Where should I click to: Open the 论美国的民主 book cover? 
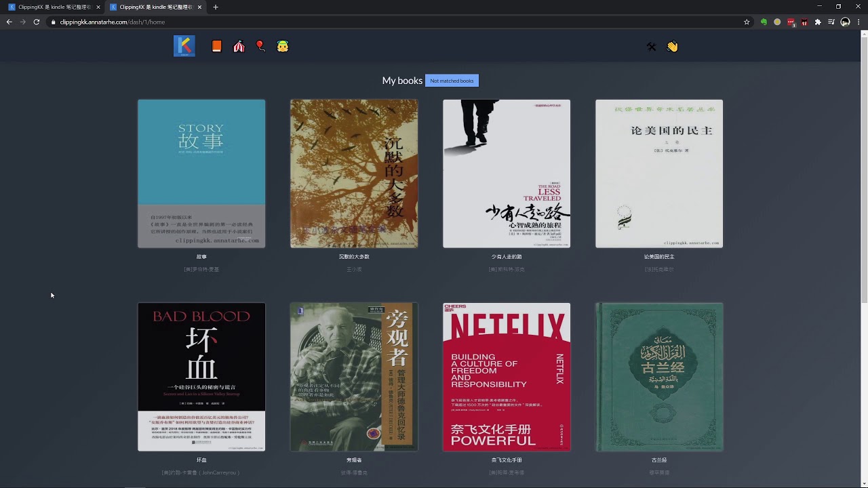tap(659, 174)
